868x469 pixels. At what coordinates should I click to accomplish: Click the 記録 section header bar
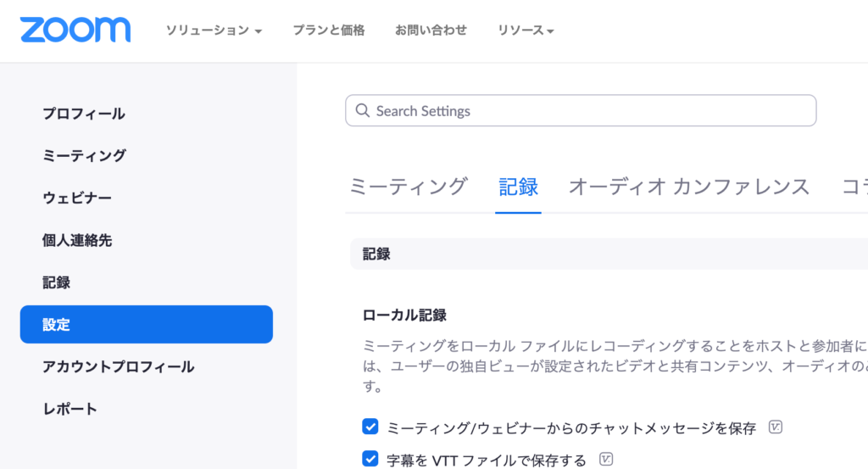[x=609, y=254]
